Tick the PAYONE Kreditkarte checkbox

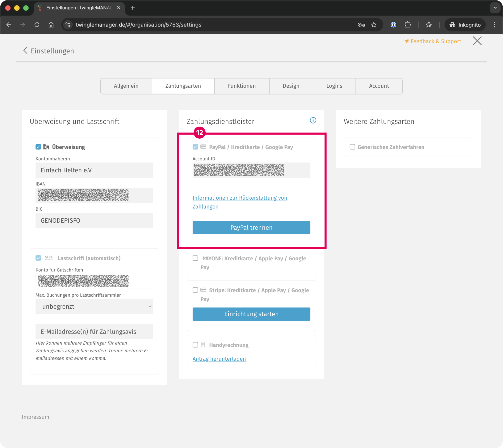click(195, 258)
